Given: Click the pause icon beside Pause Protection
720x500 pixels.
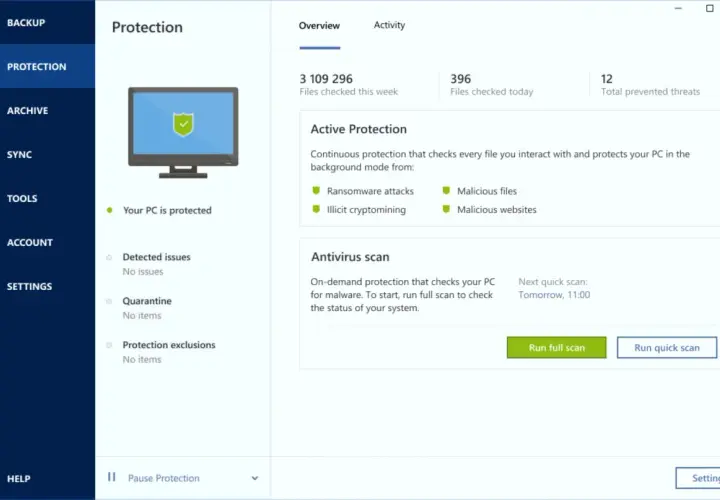Looking at the screenshot, I should 112,477.
